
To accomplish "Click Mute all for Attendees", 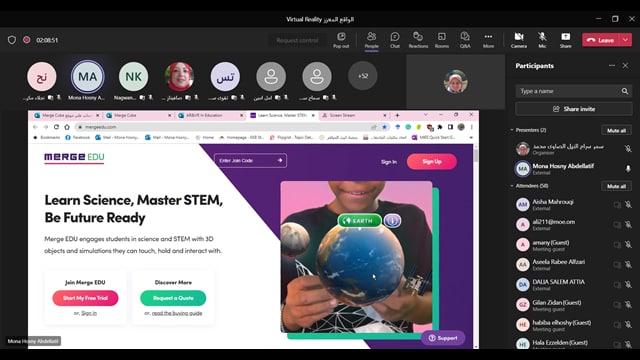I will tap(616, 186).
